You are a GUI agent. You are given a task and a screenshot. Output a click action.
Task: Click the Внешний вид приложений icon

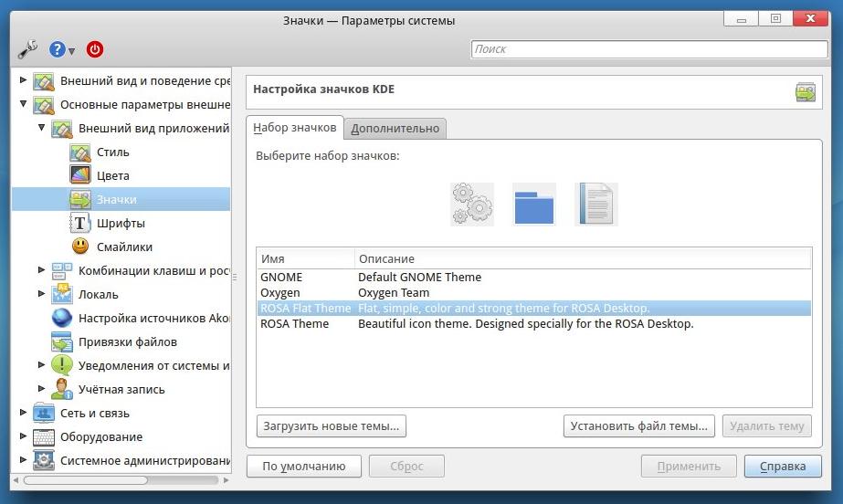[x=62, y=129]
